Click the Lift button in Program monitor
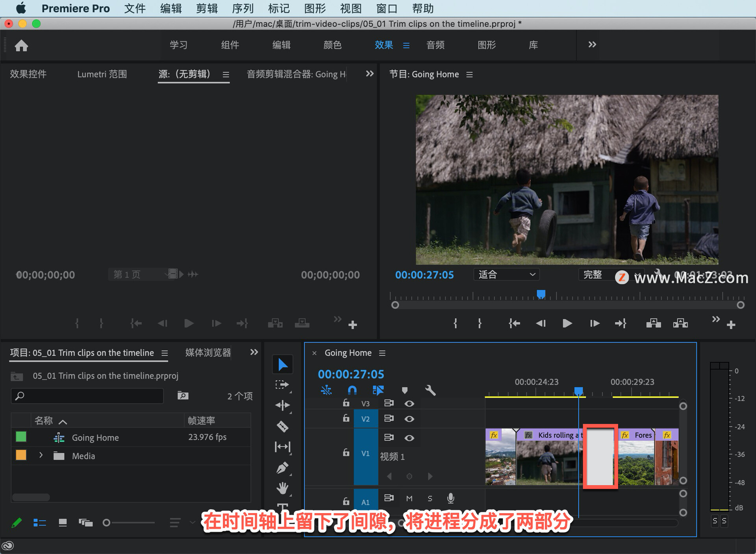756x554 pixels. tap(653, 323)
